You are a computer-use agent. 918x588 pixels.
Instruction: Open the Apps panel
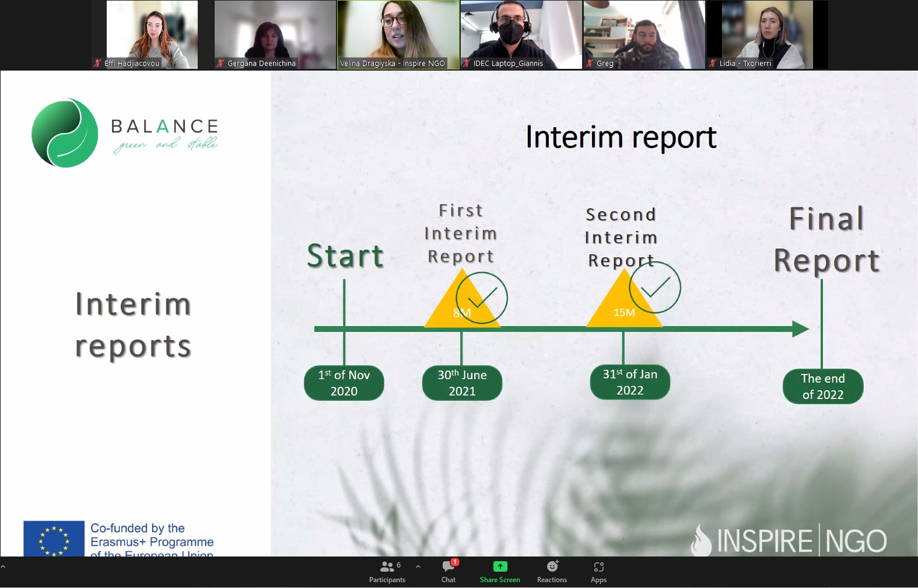[598, 572]
